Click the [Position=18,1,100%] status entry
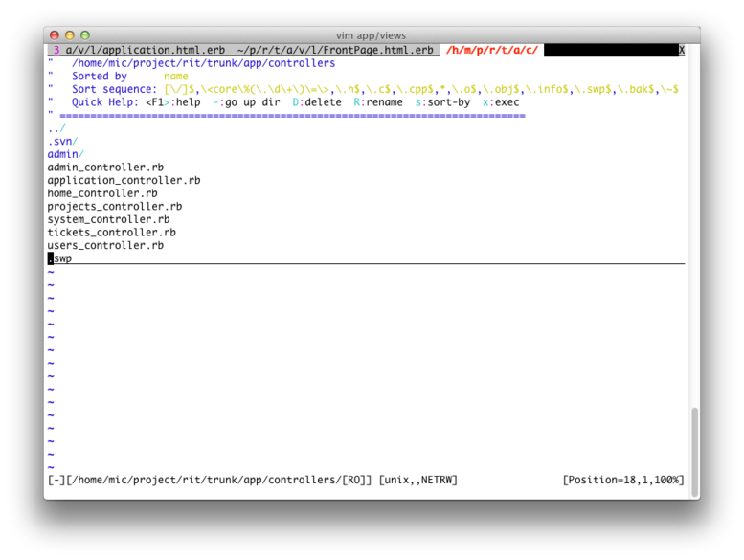This screenshot has height=560, width=744. 623,480
